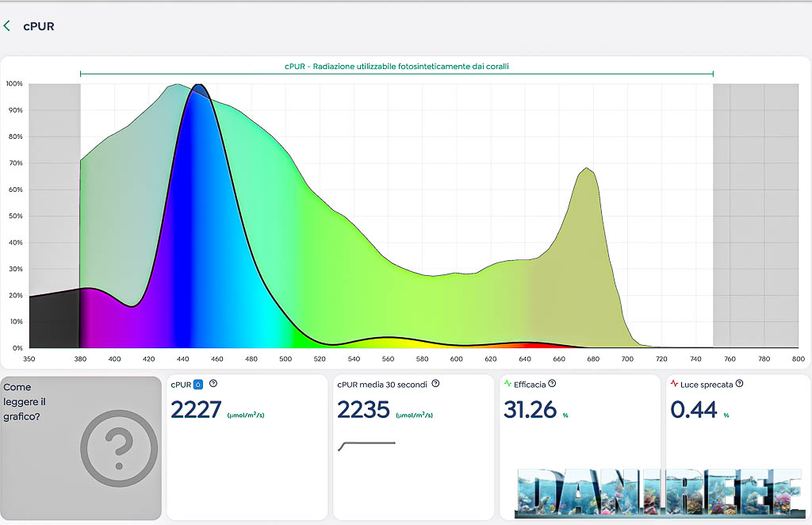
Task: Click the help icon next to cPUR value
Action: (213, 384)
